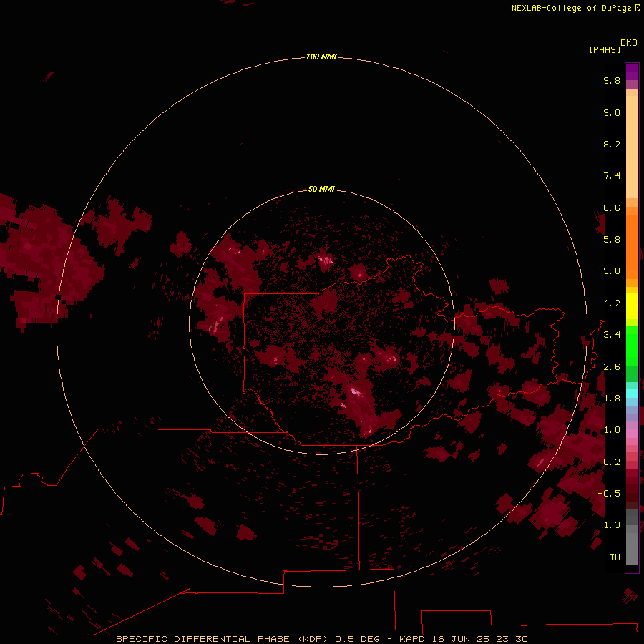The height and width of the screenshot is (644, 644).
Task: Click the orange segment of the color bar
Action: [x=632, y=246]
